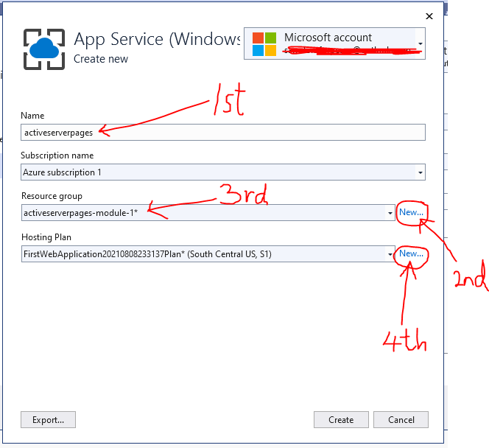Click the 'FirstWebApplication20210808233137Plan*' hosting plan value
Viewport: 489px width, 448px height.
tap(104, 254)
